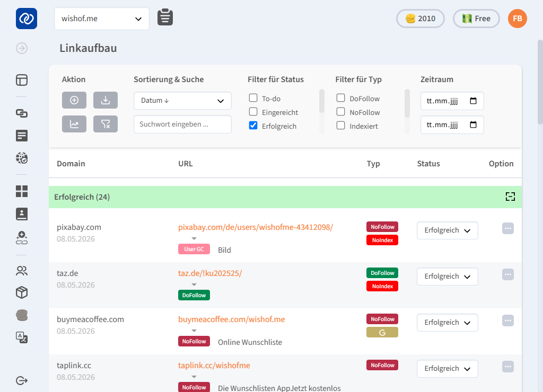Screen dimensions: 543x392
Task: Open the translation language icon in sidebar
Action: (22, 337)
